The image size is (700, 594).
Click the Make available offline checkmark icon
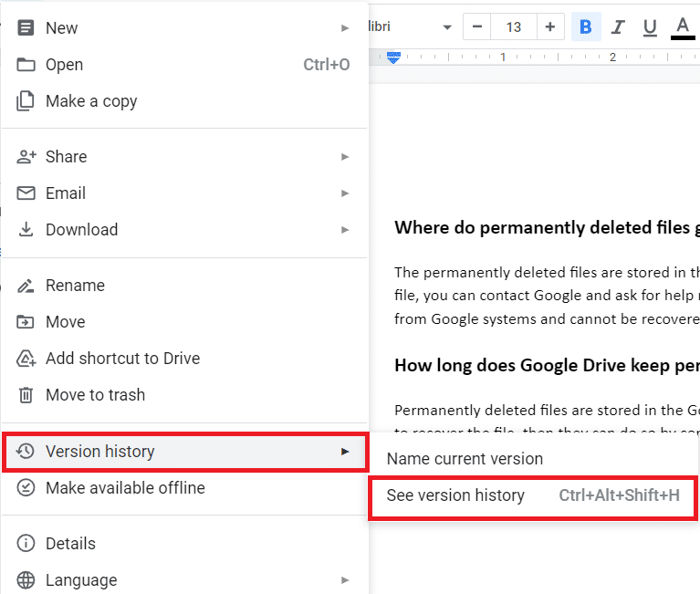pos(26,488)
